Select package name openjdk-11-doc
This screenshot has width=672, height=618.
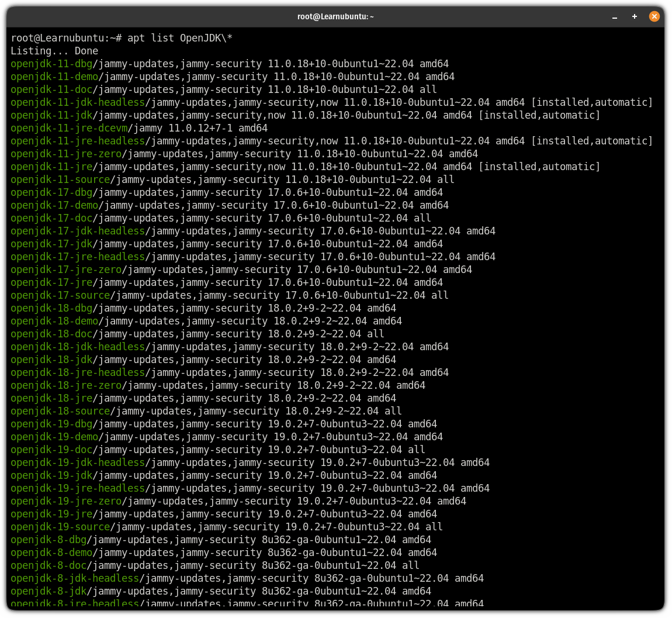point(51,89)
